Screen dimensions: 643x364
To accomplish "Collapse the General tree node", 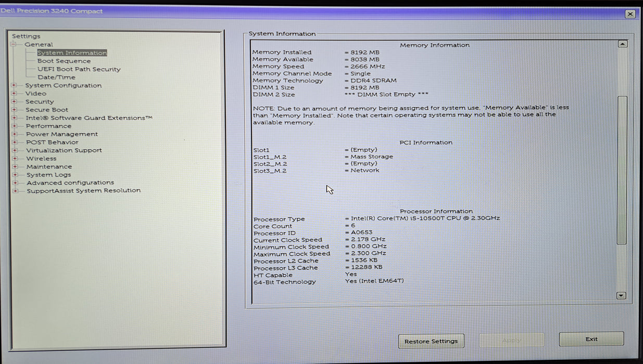I will (x=14, y=45).
